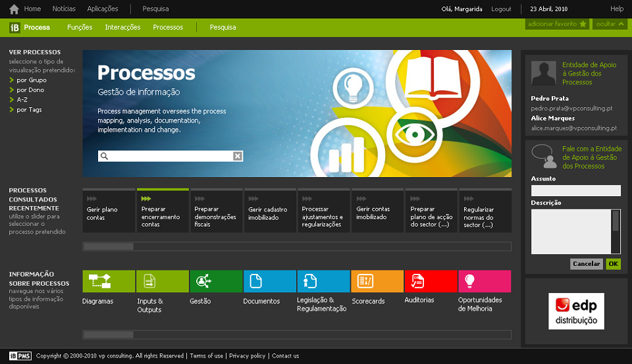Click the Home house icon

pos(14,9)
